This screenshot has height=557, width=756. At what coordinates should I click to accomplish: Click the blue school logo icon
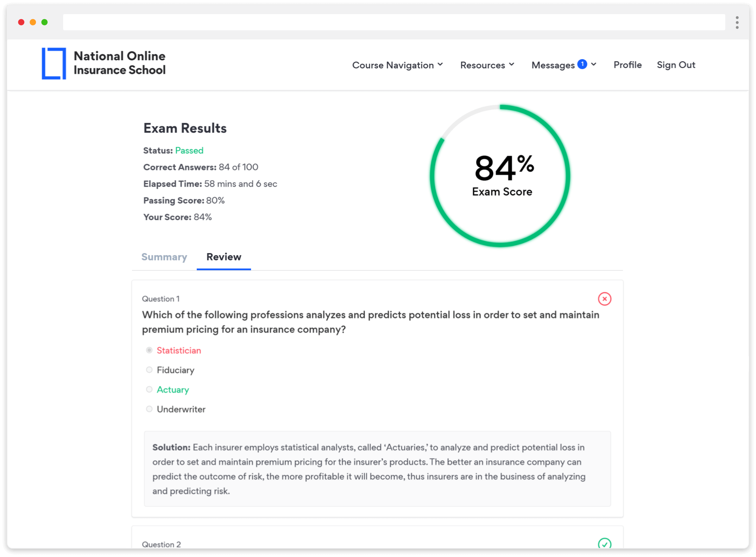tap(54, 64)
